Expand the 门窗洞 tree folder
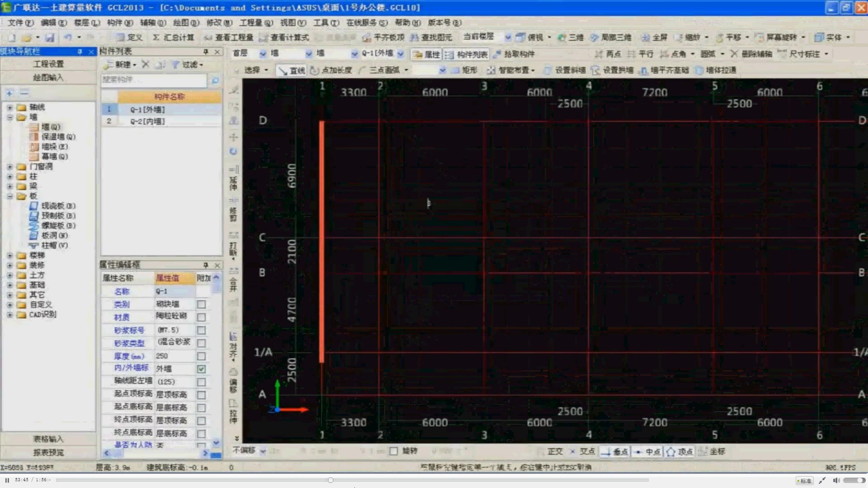Viewport: 868px width, 488px height. pos(9,167)
